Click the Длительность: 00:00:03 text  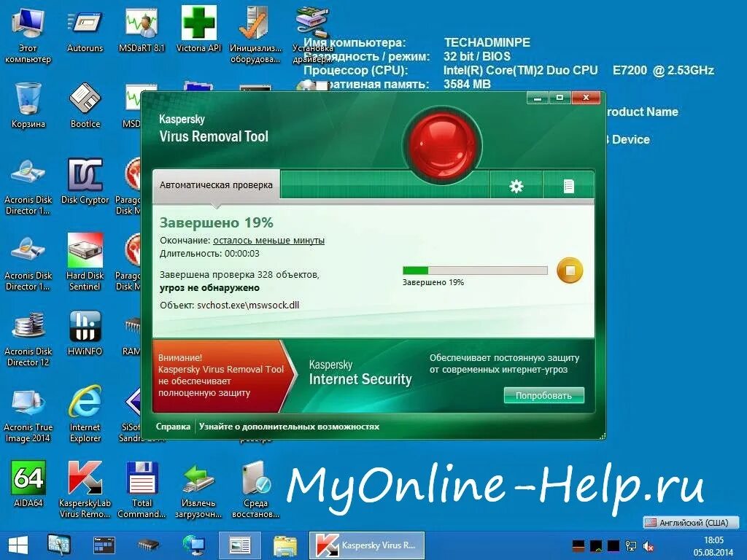click(209, 253)
